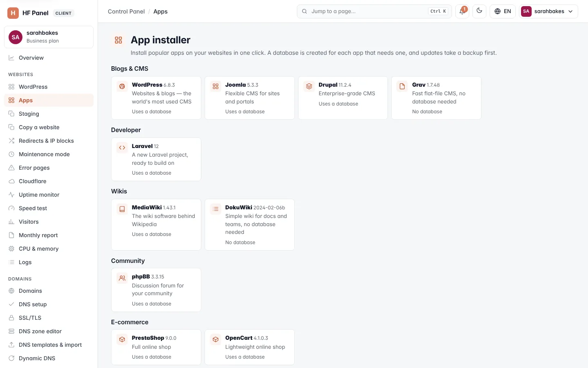The height and width of the screenshot is (368, 588).
Task: Open the EN language selector
Action: pyautogui.click(x=503, y=11)
